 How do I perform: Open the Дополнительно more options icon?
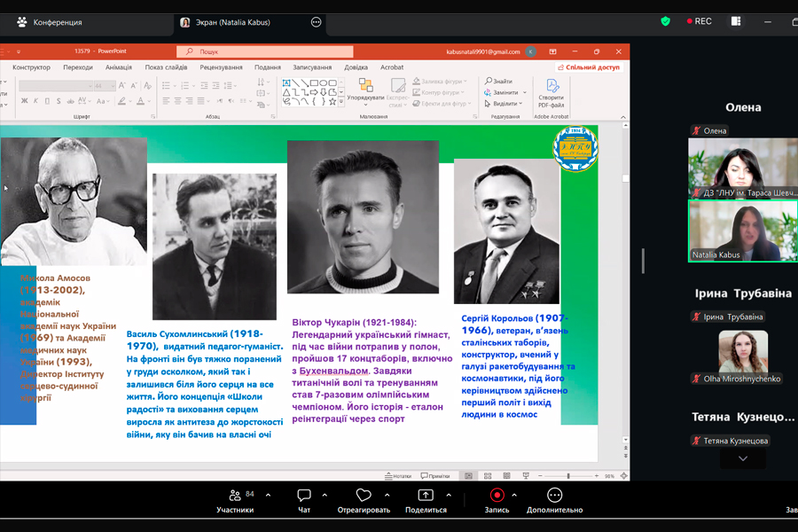tap(554, 496)
